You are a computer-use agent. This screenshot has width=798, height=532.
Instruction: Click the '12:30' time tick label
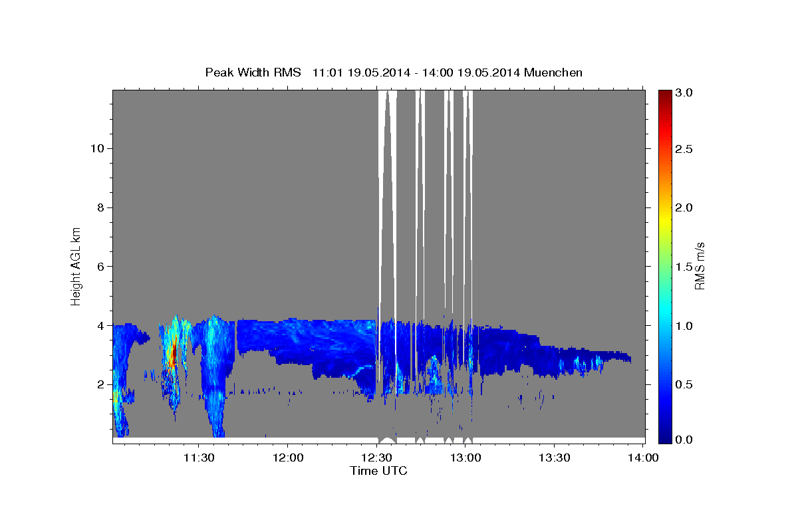pos(376,458)
